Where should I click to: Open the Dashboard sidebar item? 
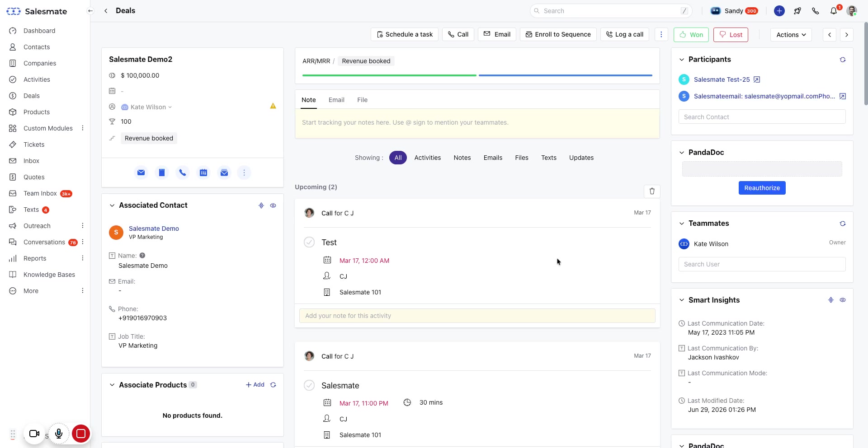pyautogui.click(x=39, y=31)
